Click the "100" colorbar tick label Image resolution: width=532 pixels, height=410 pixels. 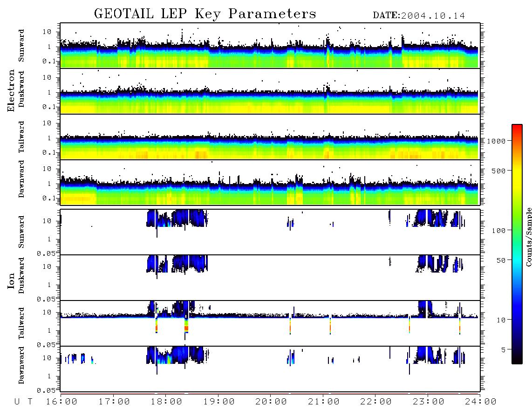(498, 231)
